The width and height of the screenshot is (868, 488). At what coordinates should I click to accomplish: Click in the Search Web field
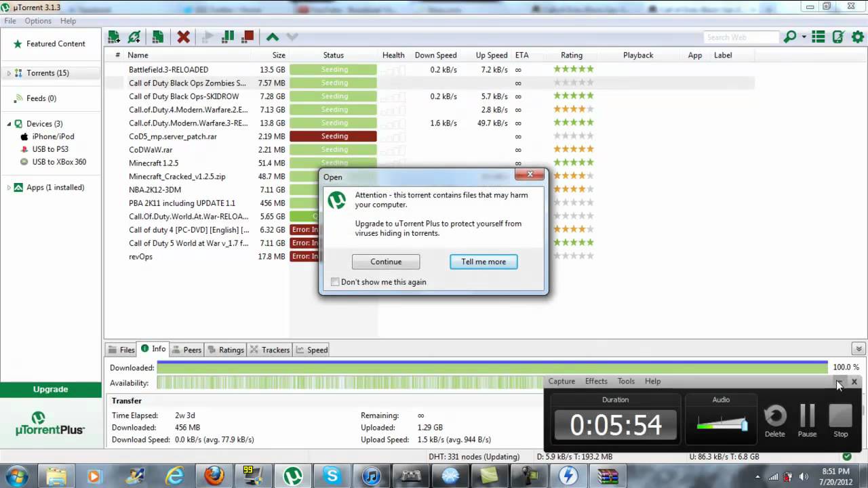pyautogui.click(x=741, y=37)
